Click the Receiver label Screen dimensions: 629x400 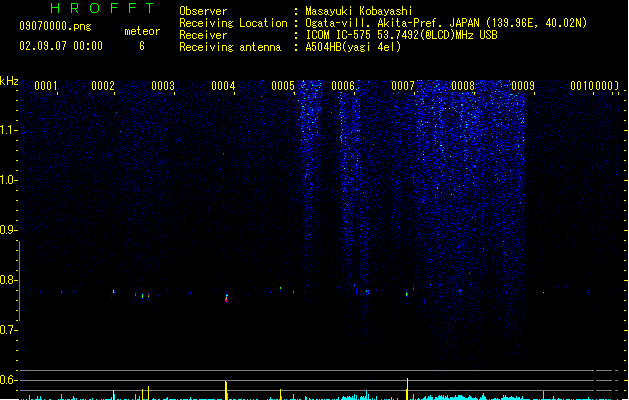point(203,35)
